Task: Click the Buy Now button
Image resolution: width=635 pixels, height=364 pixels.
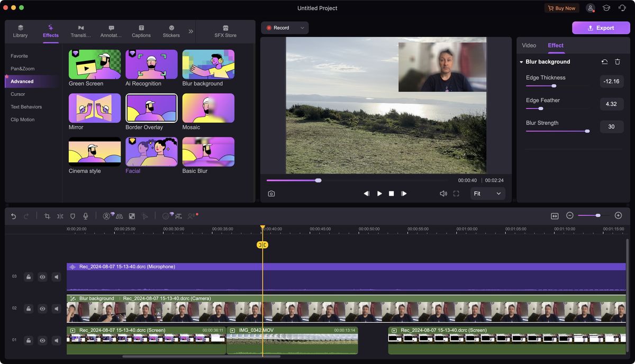Action: 561,8
